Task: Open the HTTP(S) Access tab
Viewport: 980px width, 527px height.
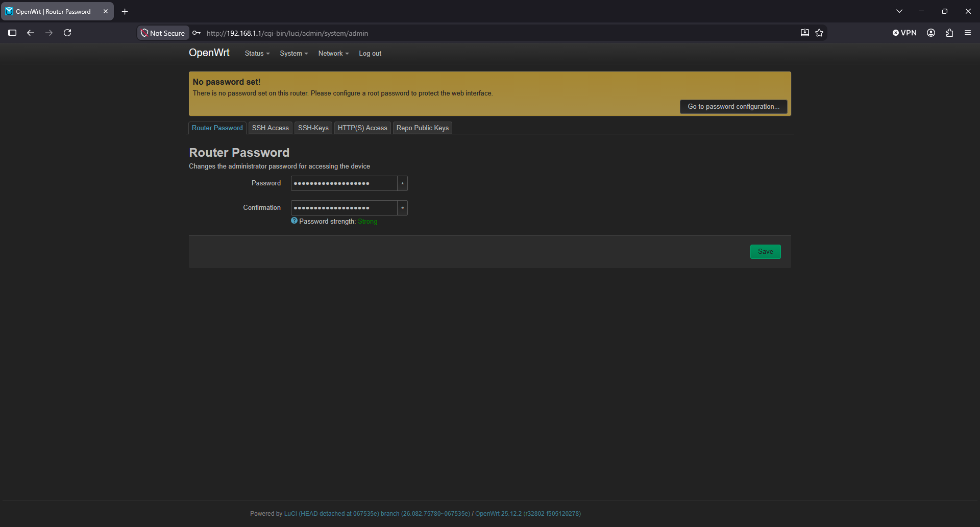Action: (x=362, y=128)
